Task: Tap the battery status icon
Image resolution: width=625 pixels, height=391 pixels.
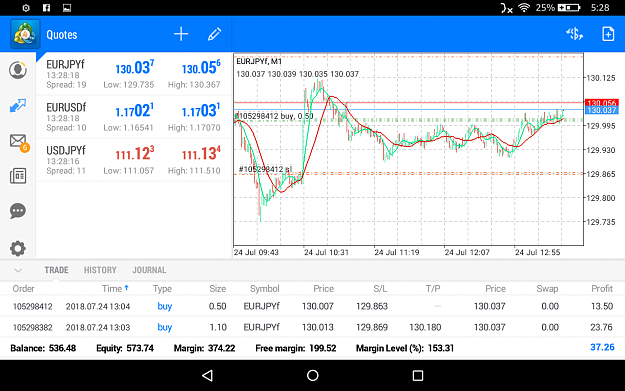Action: point(569,8)
